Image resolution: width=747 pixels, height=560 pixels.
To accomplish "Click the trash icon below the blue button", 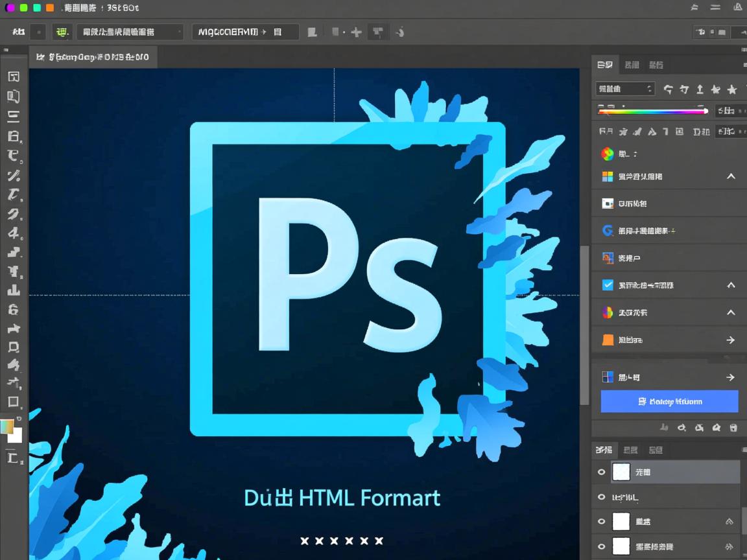I will coord(733,428).
